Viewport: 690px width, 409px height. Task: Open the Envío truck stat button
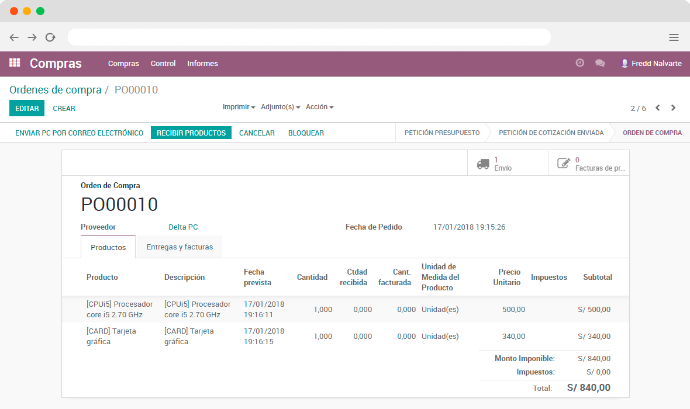pyautogui.click(x=508, y=163)
